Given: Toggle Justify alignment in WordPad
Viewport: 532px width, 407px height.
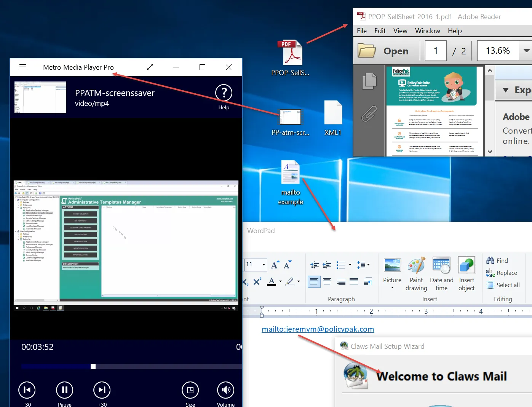Looking at the screenshot, I should (x=354, y=281).
